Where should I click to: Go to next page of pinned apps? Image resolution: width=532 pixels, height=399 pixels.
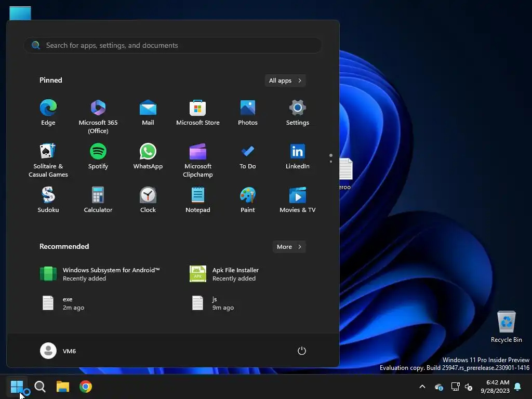click(x=331, y=162)
